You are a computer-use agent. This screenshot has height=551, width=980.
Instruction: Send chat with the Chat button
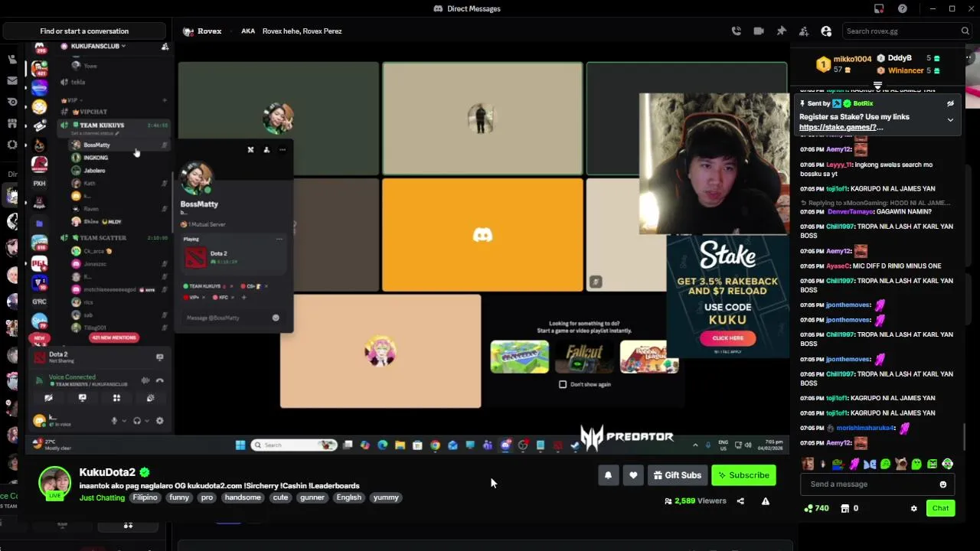point(940,508)
